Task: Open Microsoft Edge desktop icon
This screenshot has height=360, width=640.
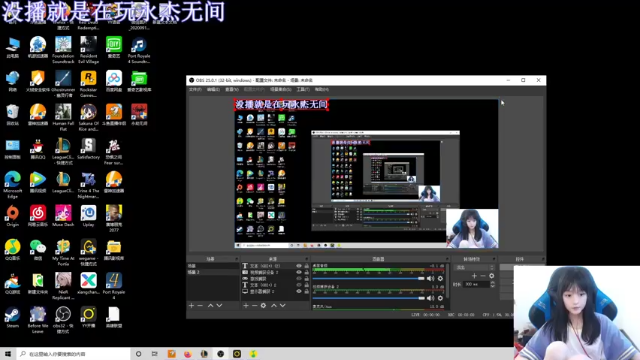Action: (x=13, y=185)
